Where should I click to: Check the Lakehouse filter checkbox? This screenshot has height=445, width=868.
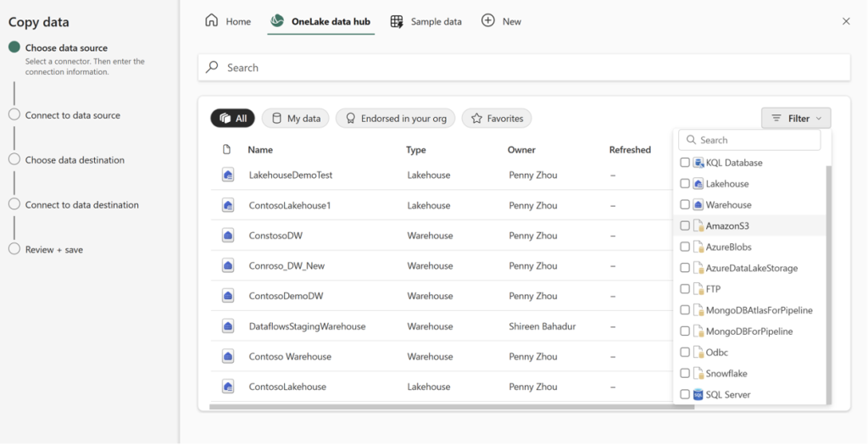[x=685, y=183]
